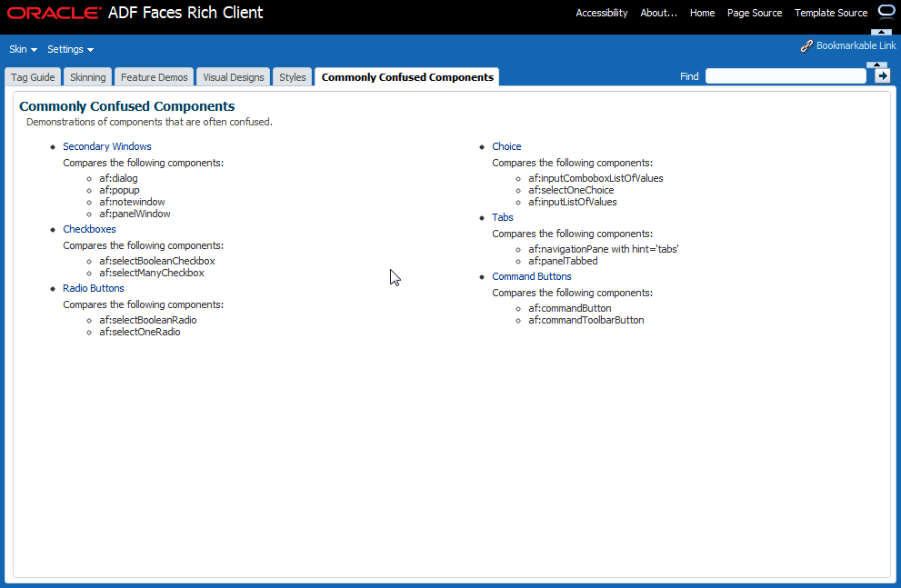Open the Accessibility link
901x588 pixels.
(x=602, y=13)
